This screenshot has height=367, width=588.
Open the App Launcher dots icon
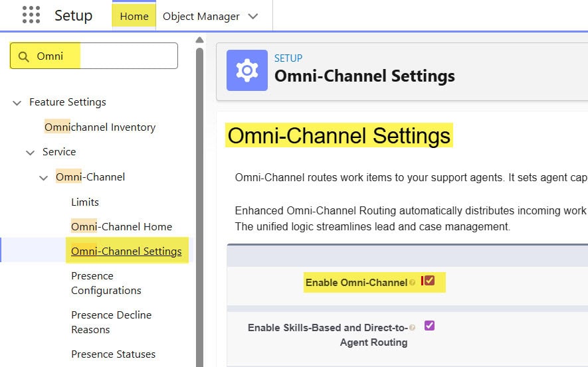tap(31, 15)
